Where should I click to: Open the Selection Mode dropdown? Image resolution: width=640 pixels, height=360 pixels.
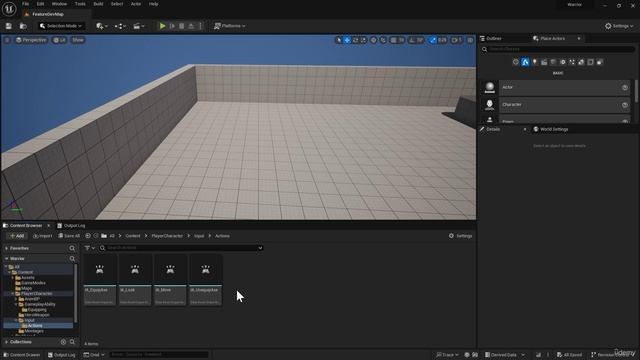tap(61, 26)
